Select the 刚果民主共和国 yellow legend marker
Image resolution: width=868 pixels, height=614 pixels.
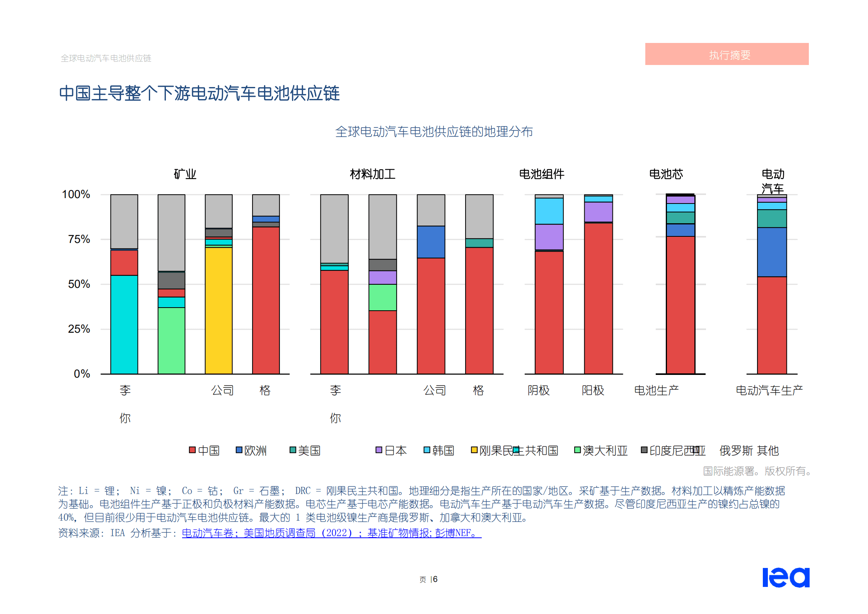click(x=475, y=450)
